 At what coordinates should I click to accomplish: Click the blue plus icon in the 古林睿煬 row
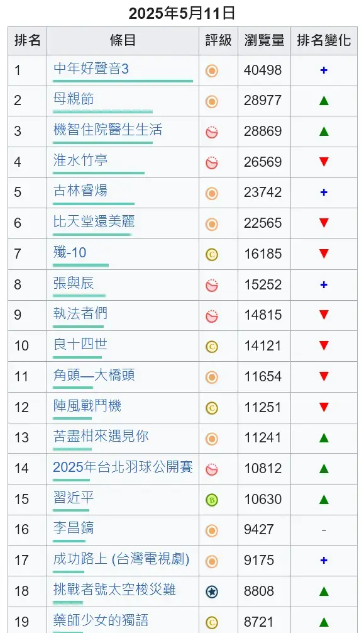[324, 193]
